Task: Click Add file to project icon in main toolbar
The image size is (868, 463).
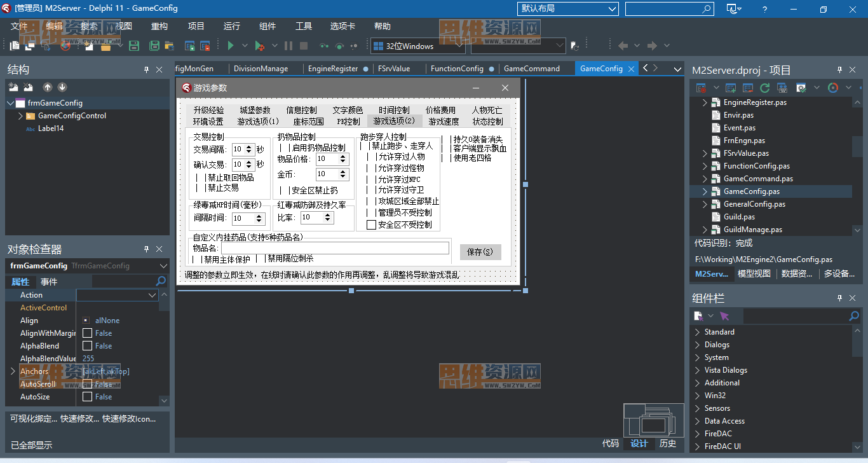Action: 189,46
